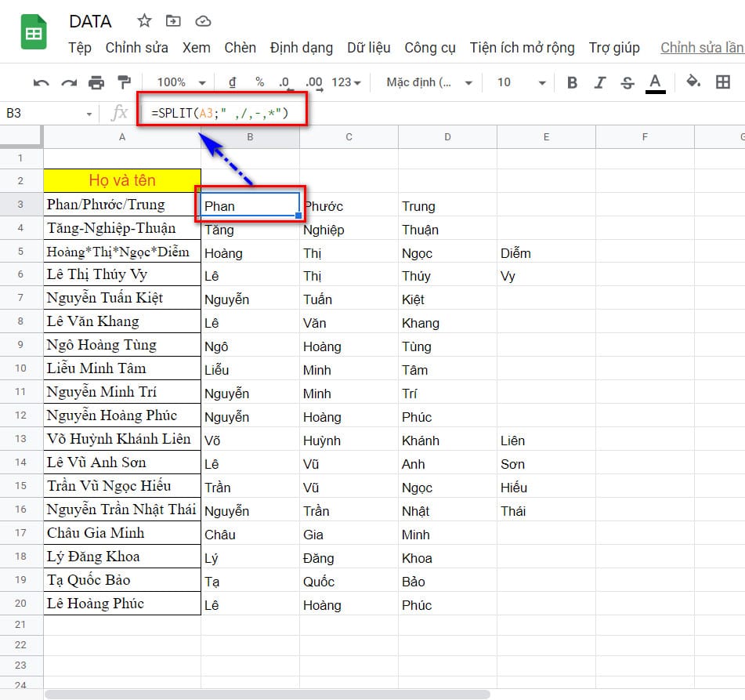
Task: Open the Borders tool
Action: pos(723,82)
